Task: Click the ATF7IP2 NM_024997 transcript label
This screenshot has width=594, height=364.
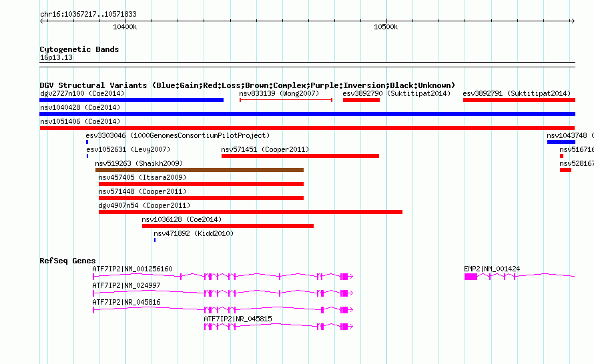Action: (x=126, y=285)
